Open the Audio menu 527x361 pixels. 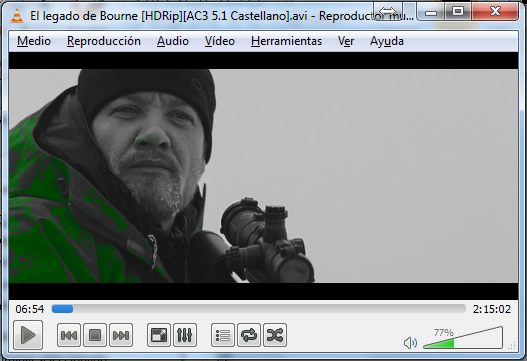pos(173,41)
